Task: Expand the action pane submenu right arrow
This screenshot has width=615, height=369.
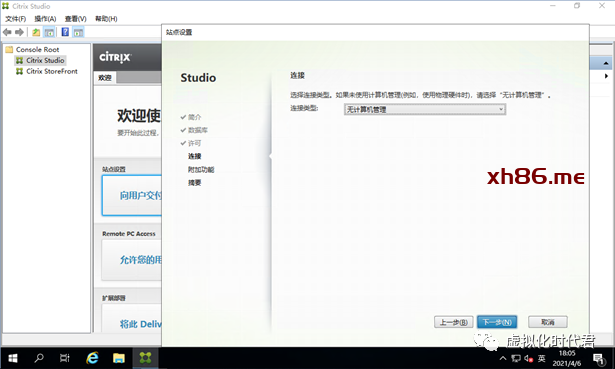Action: pyautogui.click(x=606, y=76)
